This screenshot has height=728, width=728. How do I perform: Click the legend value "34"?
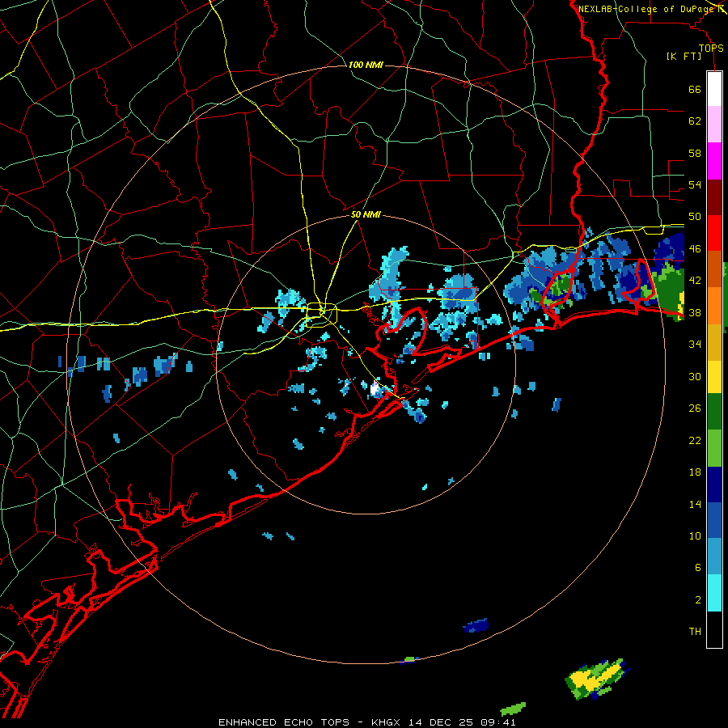[695, 344]
